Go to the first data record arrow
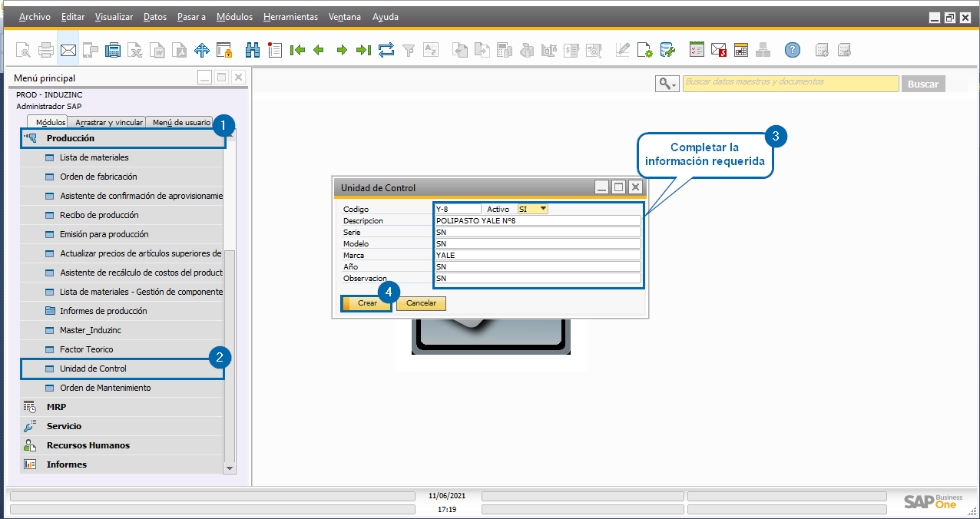This screenshot has width=980, height=519. click(x=297, y=51)
